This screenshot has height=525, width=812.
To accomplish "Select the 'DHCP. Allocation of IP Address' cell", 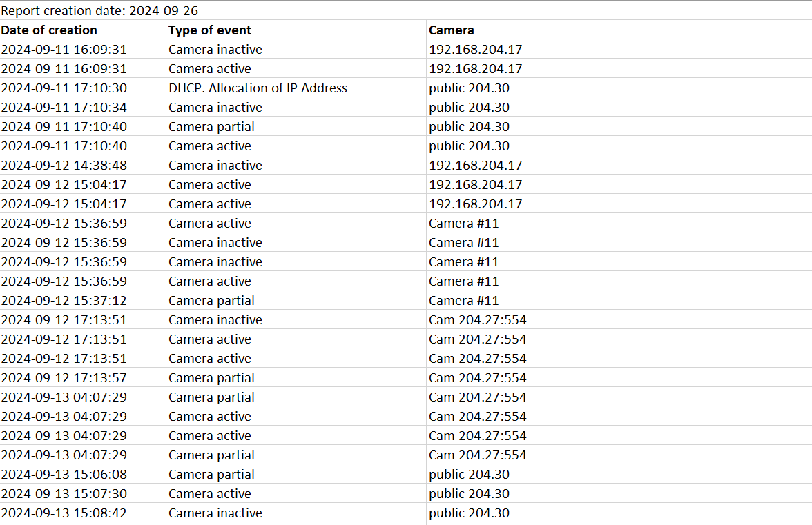I will pyautogui.click(x=258, y=88).
